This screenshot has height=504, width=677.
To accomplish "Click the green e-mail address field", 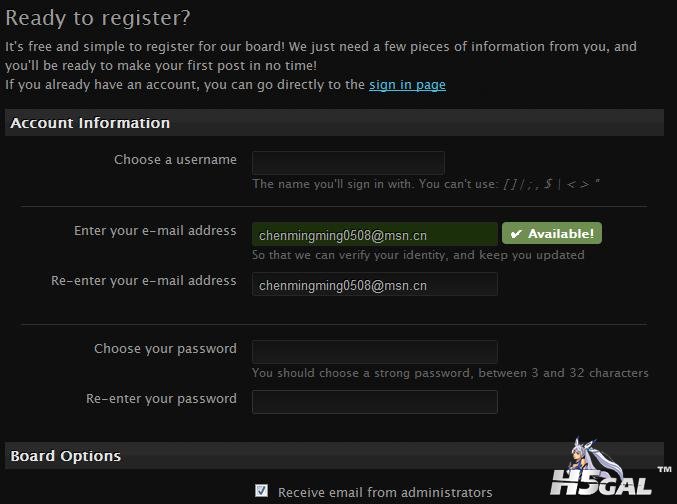I will pyautogui.click(x=375, y=234).
